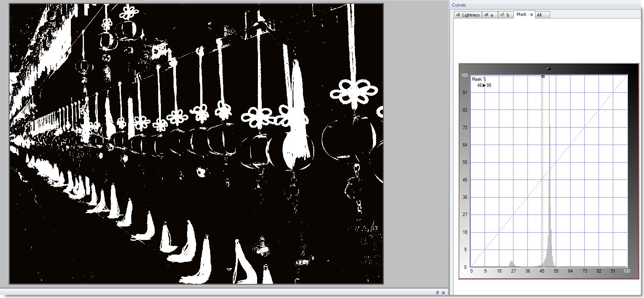This screenshot has width=644, height=298.
Task: Open the 'b' channel curve tab
Action: point(505,15)
